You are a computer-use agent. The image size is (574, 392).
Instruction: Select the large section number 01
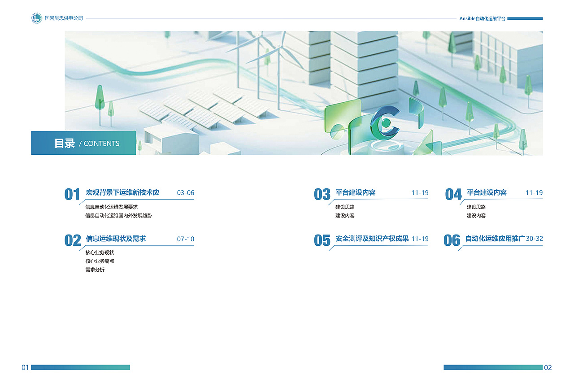coord(72,194)
